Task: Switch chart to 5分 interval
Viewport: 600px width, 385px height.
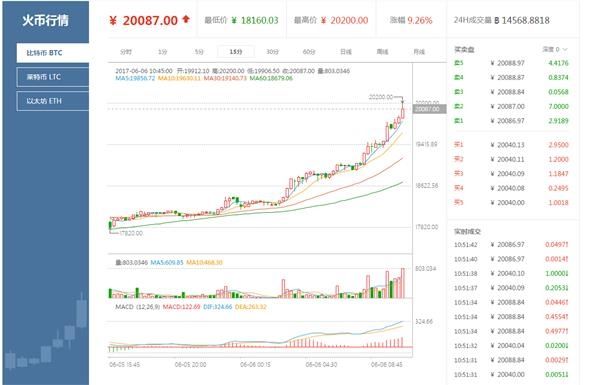Action: click(199, 52)
